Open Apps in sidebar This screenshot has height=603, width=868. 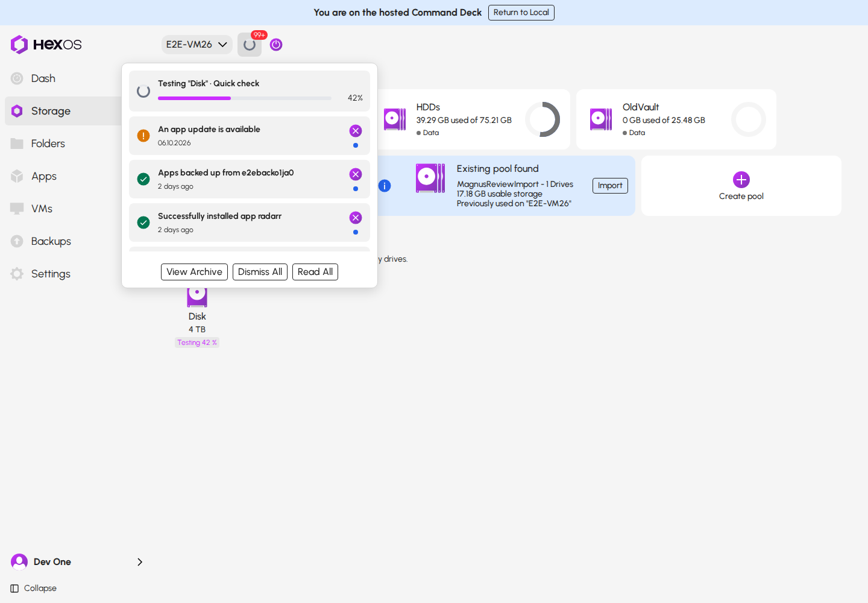pos(43,176)
